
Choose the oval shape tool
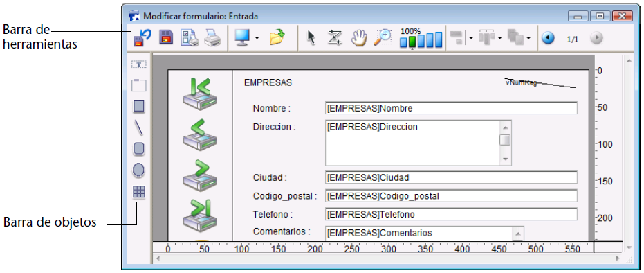[x=139, y=170]
